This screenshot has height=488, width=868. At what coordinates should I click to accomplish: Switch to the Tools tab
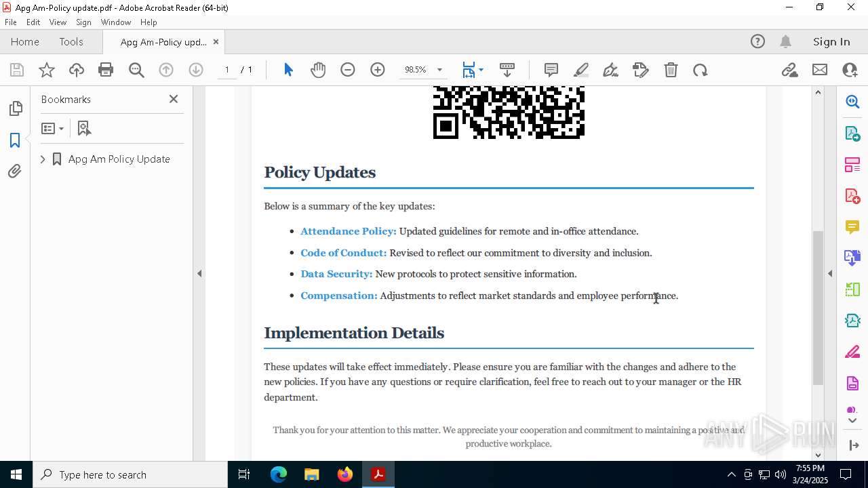pos(71,42)
